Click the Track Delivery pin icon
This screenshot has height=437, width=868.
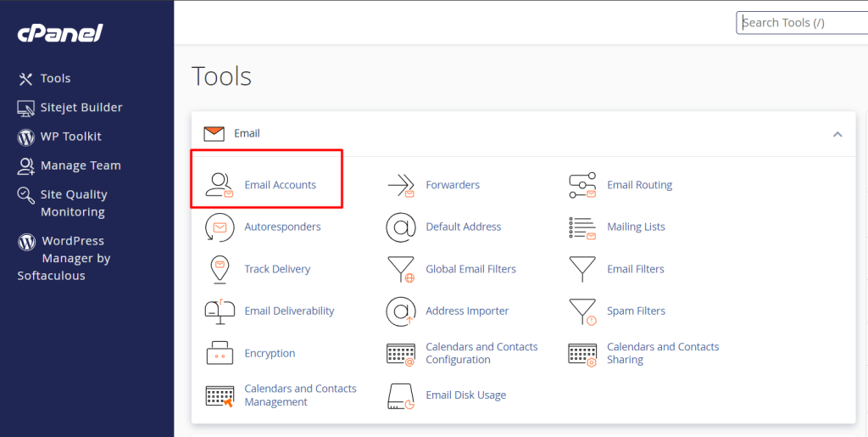point(220,269)
